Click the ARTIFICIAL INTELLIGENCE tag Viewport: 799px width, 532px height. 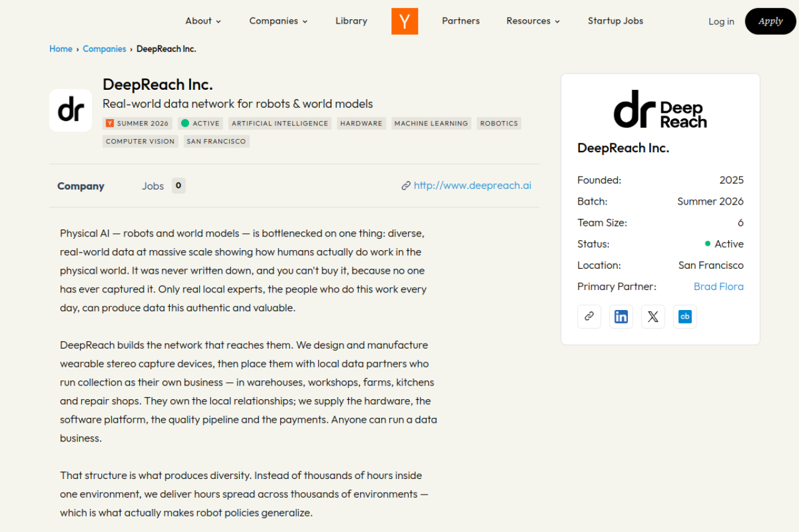click(x=280, y=123)
